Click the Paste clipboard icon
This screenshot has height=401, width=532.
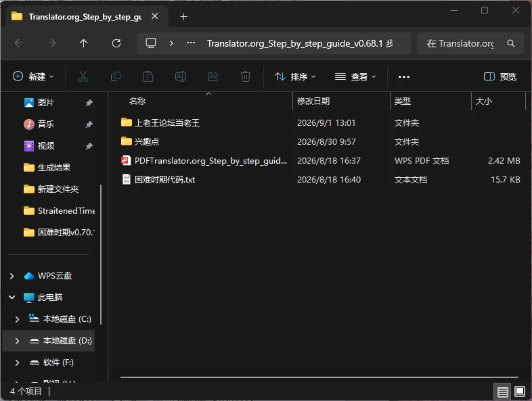point(148,76)
